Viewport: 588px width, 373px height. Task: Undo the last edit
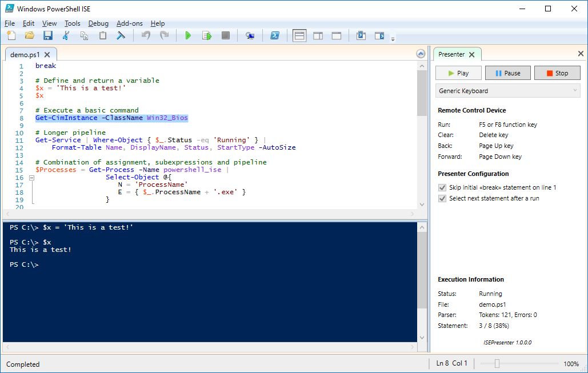click(146, 35)
